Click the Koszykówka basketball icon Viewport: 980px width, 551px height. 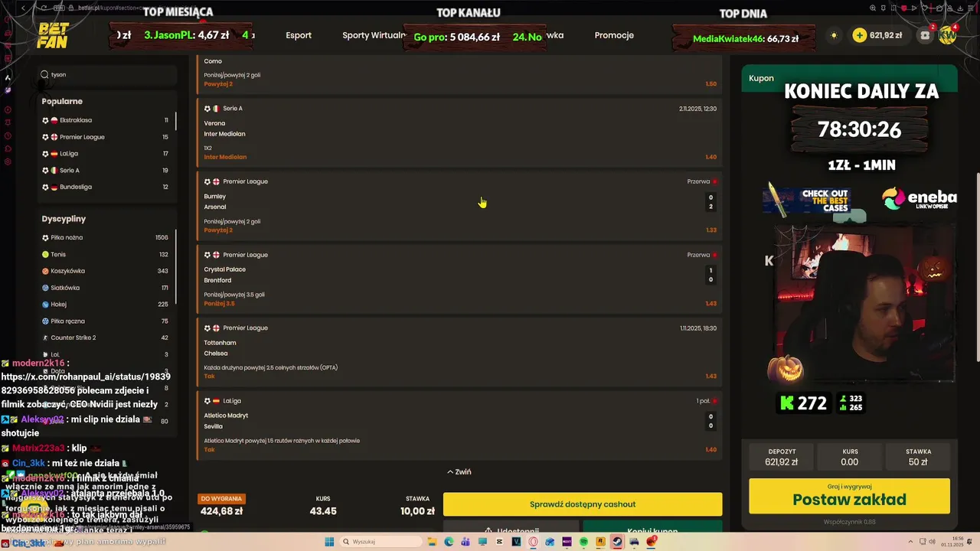pos(45,271)
